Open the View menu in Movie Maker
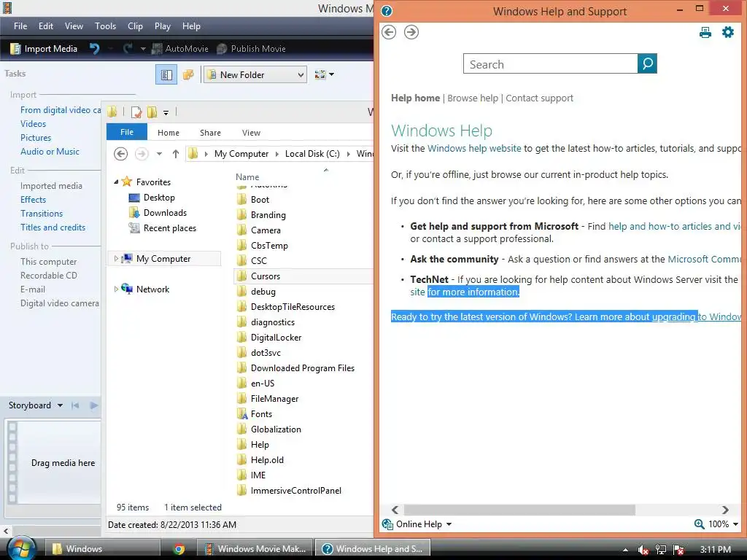 [74, 26]
